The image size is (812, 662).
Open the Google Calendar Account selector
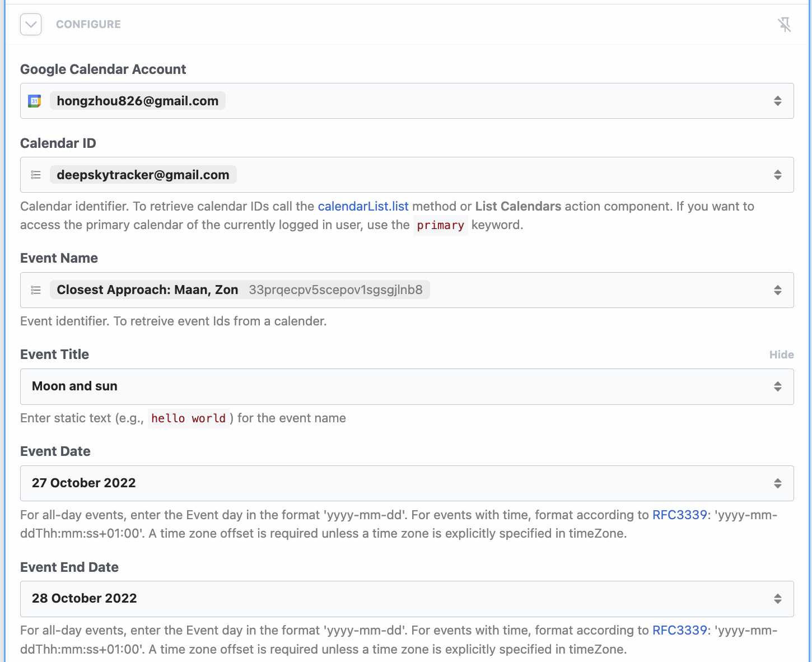tap(777, 101)
